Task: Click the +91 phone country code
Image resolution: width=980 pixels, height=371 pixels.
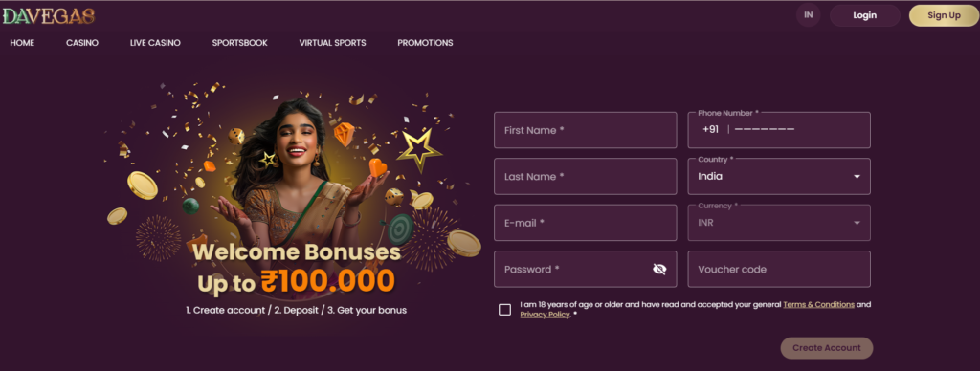Action: click(x=711, y=130)
